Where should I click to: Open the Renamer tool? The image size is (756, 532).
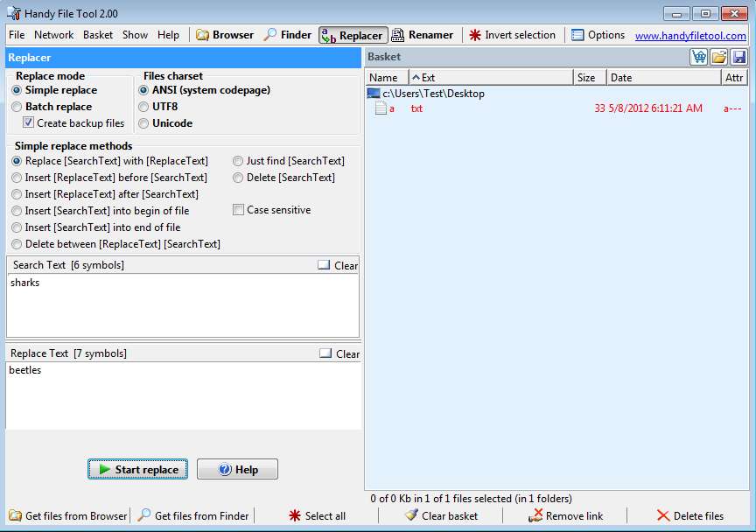(x=423, y=35)
